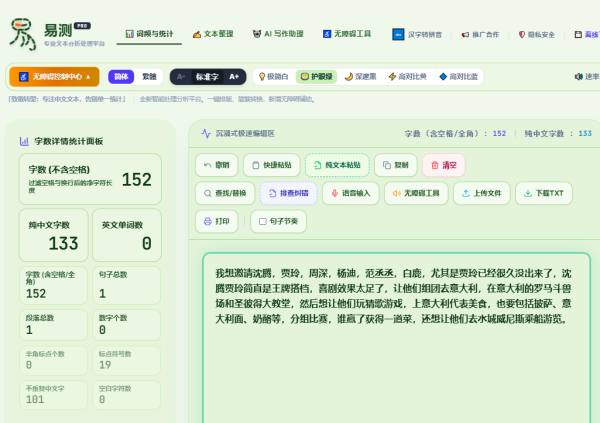The height and width of the screenshot is (423, 600).
Task: Run the 排查纠错 proofreading tool
Action: click(289, 193)
